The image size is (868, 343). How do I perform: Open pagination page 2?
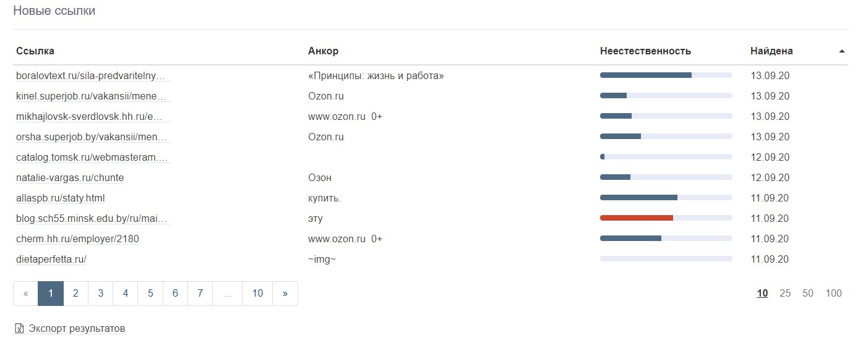[x=75, y=294]
